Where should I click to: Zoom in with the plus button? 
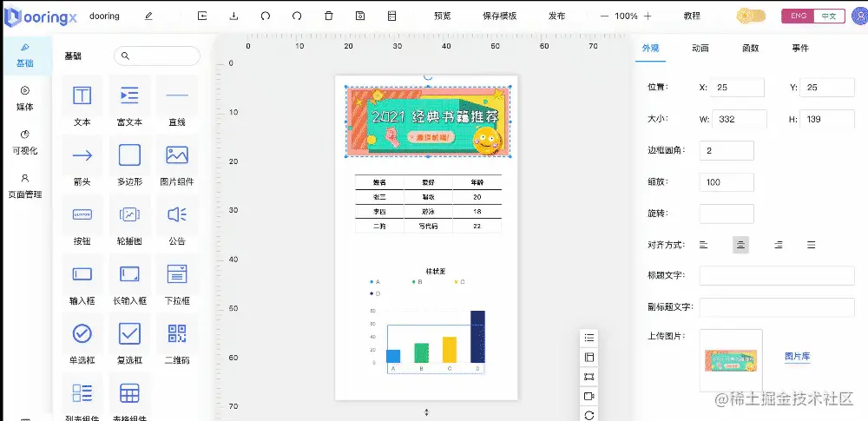coord(648,16)
